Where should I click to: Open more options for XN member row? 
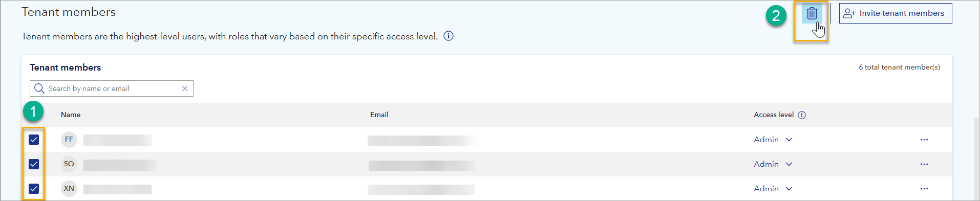coord(924,189)
